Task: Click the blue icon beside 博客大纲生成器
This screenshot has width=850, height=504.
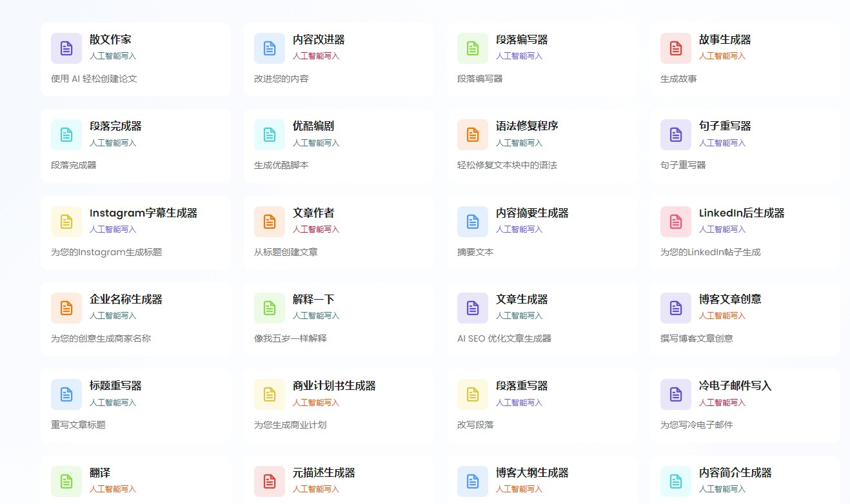Action: coord(473,481)
